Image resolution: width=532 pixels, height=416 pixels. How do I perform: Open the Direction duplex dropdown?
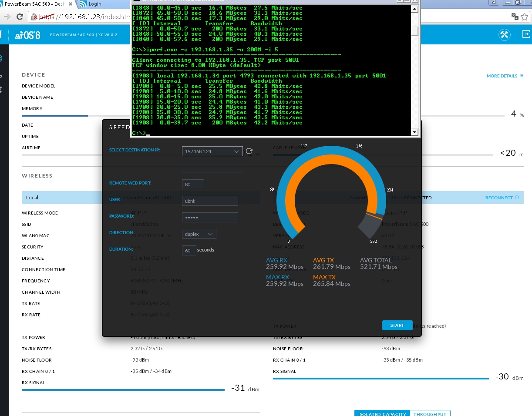pyautogui.click(x=199, y=234)
